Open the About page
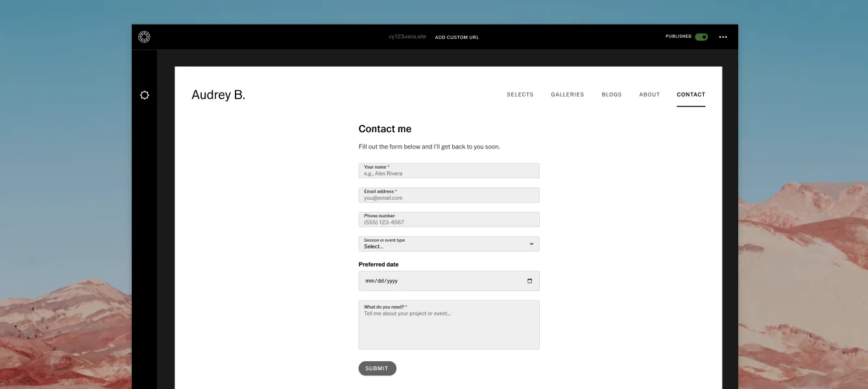The width and height of the screenshot is (868, 389). [x=649, y=95]
